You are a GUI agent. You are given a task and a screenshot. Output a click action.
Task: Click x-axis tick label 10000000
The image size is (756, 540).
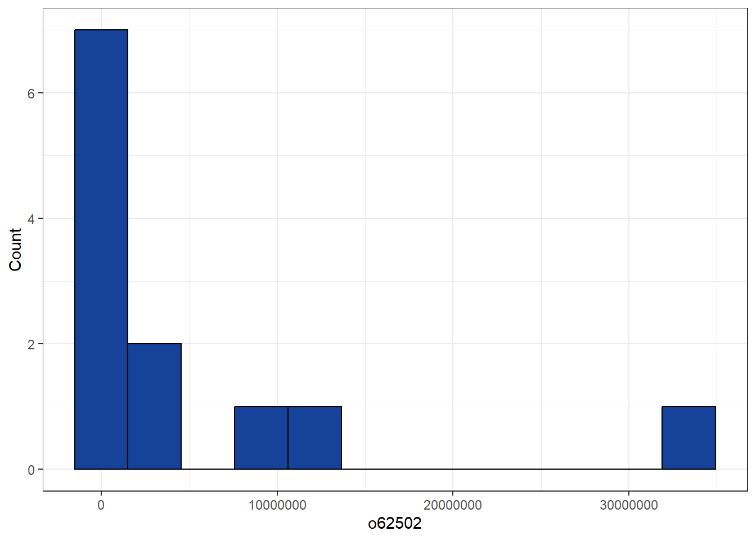(x=277, y=505)
